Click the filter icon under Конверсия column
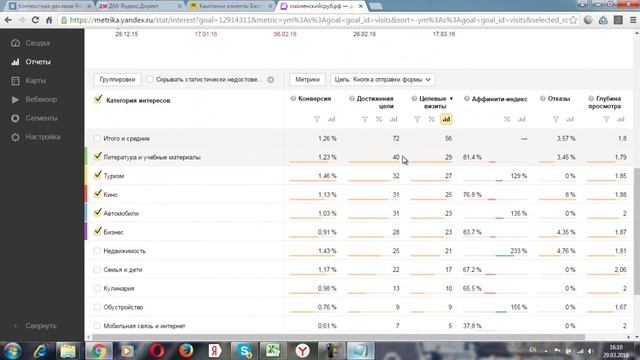Screen dimensions: 640x360 pyautogui.click(x=317, y=119)
